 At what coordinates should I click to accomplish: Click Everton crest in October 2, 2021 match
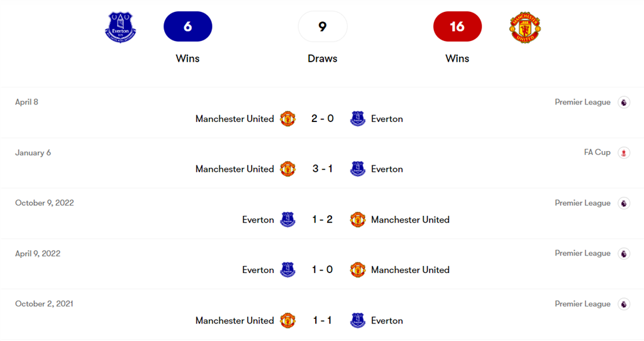point(358,320)
